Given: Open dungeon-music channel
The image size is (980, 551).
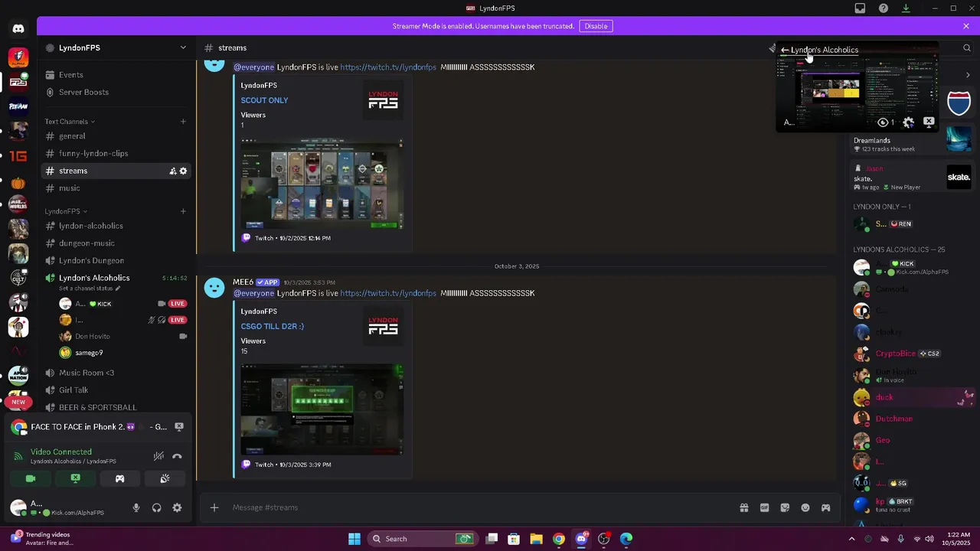Looking at the screenshot, I should [x=116, y=243].
